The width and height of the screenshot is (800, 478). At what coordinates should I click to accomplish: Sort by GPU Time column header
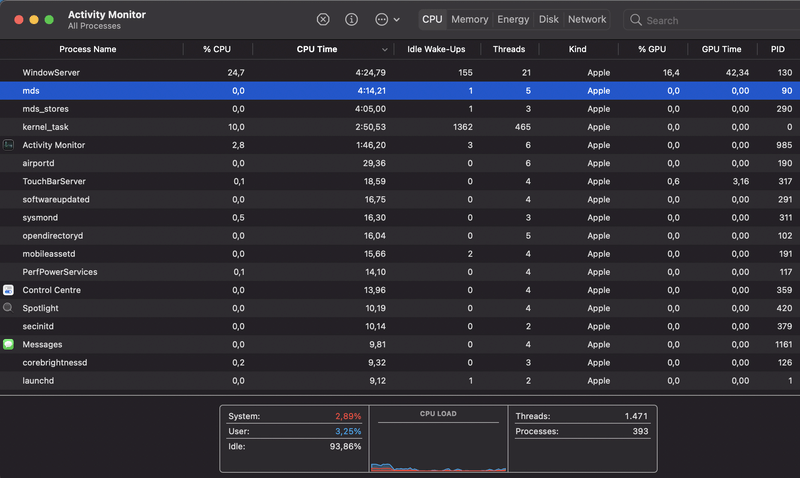721,49
